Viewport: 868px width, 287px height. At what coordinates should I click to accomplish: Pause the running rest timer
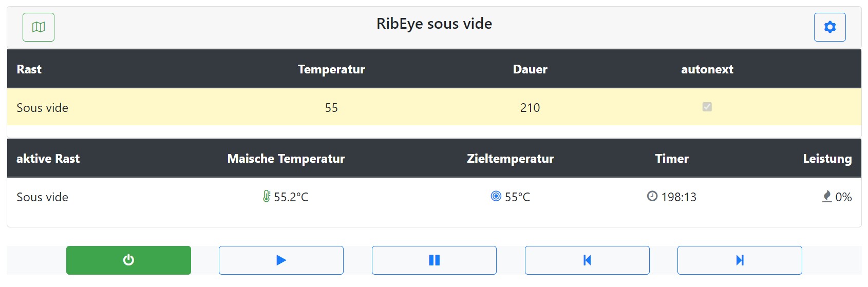click(x=434, y=260)
